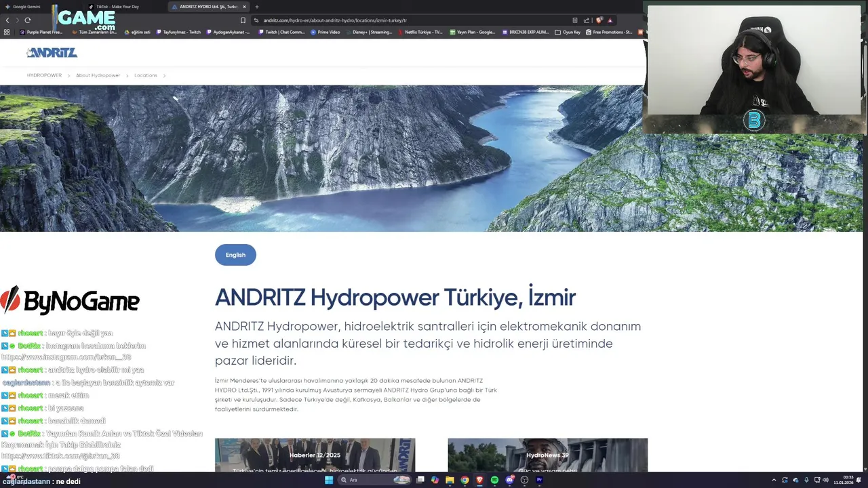Open the TikTok link in BotRix chat message
Image resolution: width=868 pixels, height=488 pixels.
click(x=61, y=456)
